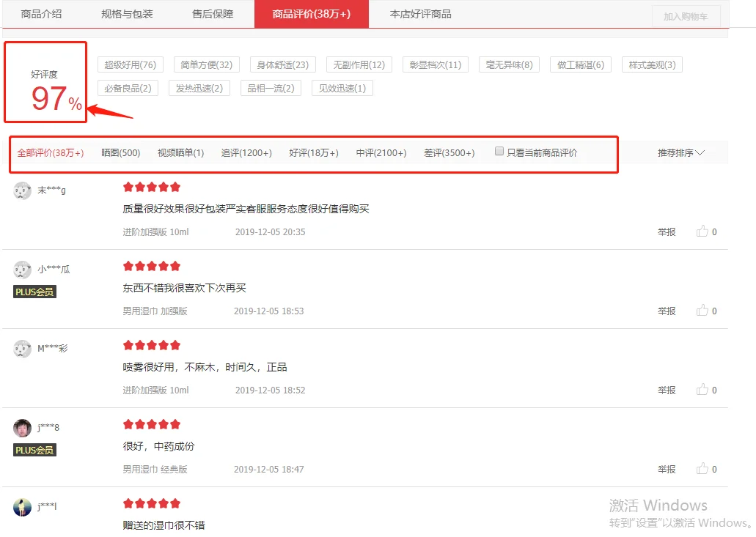Click the five-star rating on M***彩's review
756x537 pixels.
[x=151, y=345]
